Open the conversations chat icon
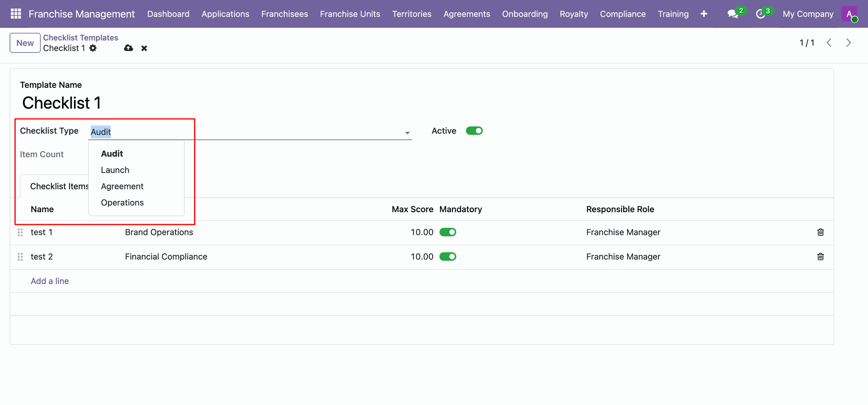This screenshot has height=405, width=868. click(x=733, y=14)
